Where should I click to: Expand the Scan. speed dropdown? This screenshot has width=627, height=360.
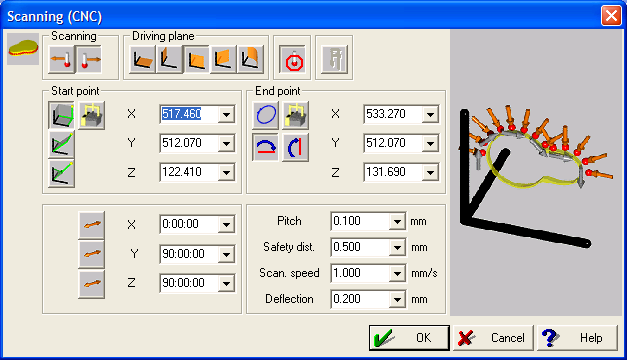(x=397, y=274)
